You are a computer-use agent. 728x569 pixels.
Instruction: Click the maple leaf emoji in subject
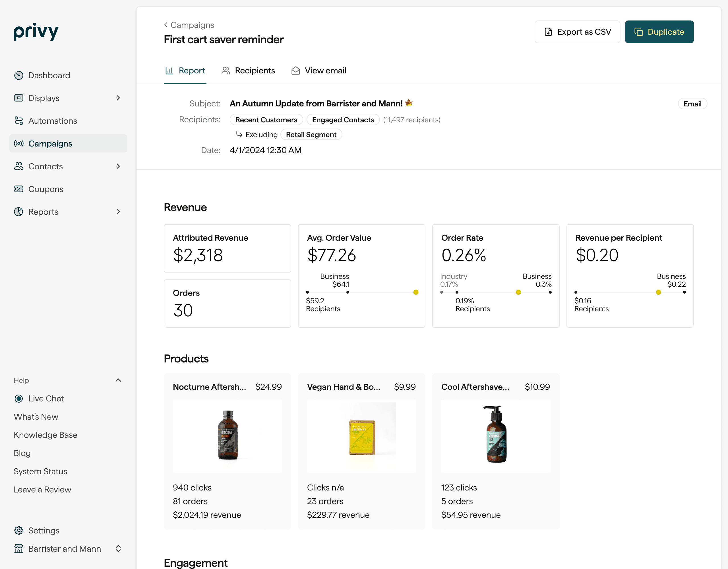click(x=409, y=103)
